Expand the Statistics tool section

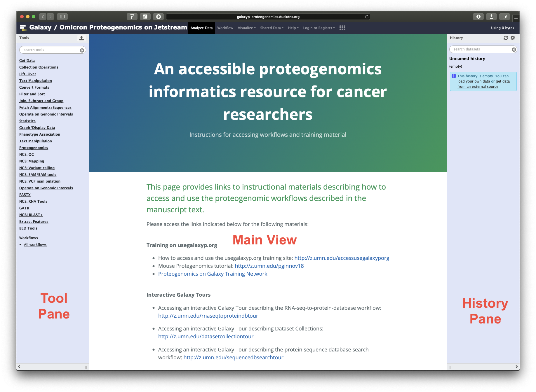tap(27, 121)
